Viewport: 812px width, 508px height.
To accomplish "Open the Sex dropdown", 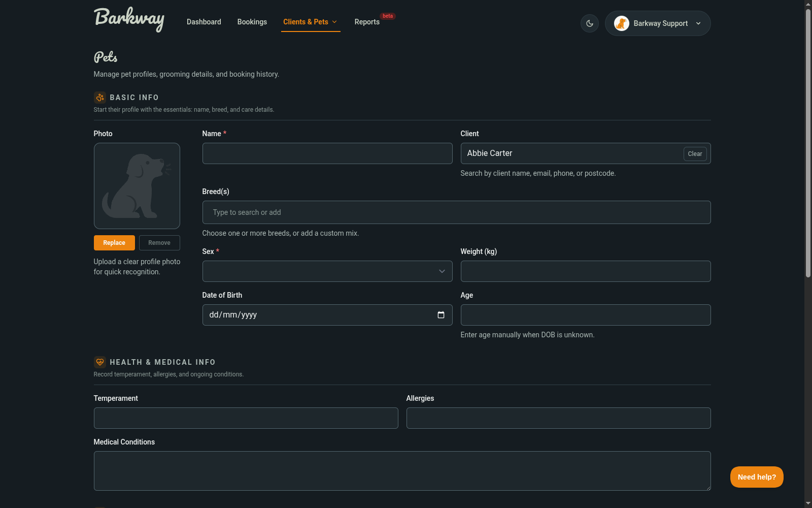I will pos(327,271).
